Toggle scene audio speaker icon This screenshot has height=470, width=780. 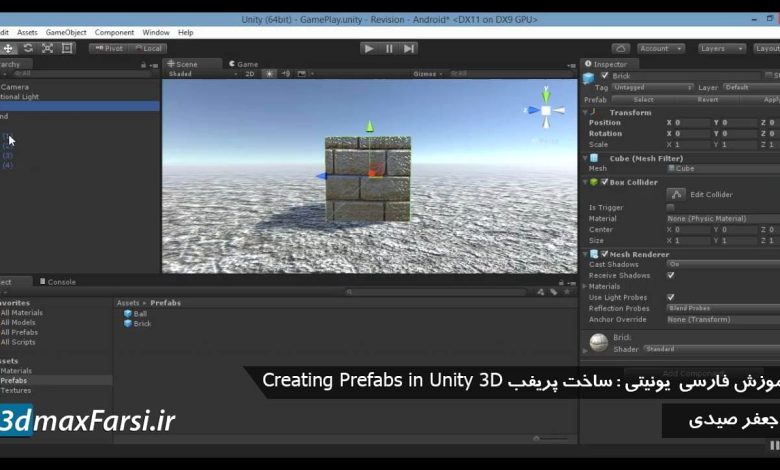[286, 74]
